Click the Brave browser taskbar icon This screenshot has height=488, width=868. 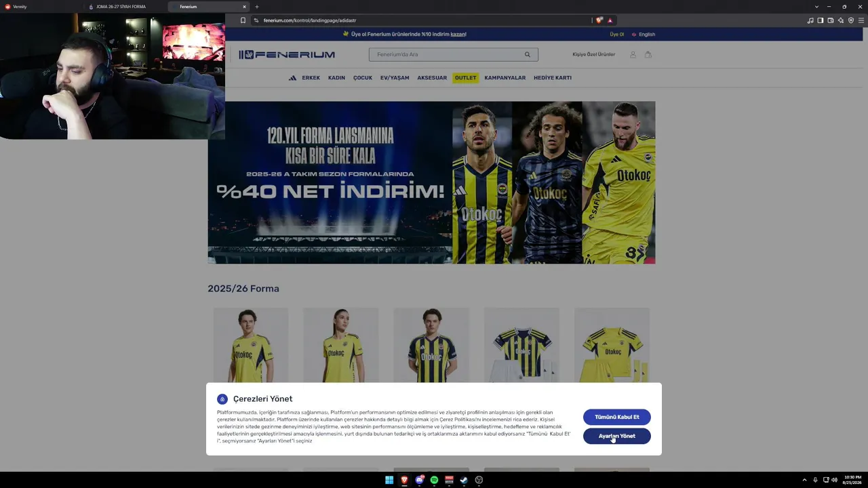coord(404,480)
